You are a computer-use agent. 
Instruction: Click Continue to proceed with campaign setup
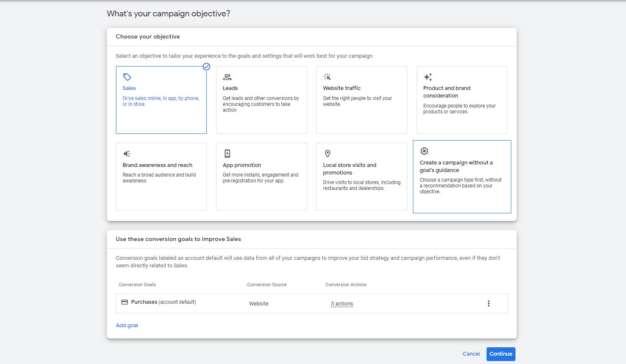(x=501, y=354)
